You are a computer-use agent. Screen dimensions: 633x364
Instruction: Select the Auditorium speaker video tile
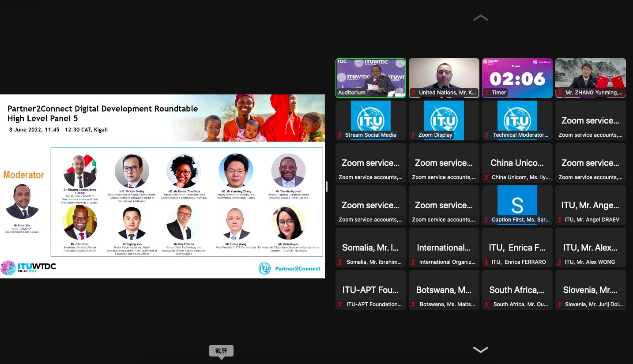371,78
